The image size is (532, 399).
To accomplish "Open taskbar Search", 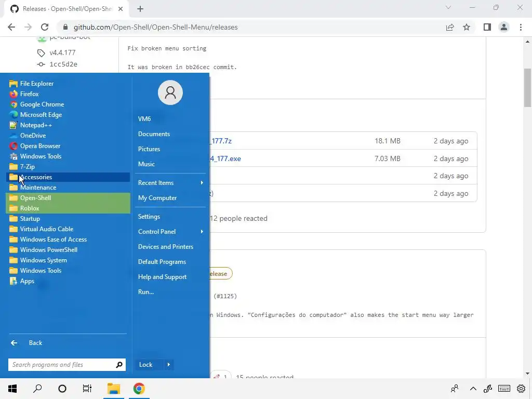I will pos(37,389).
